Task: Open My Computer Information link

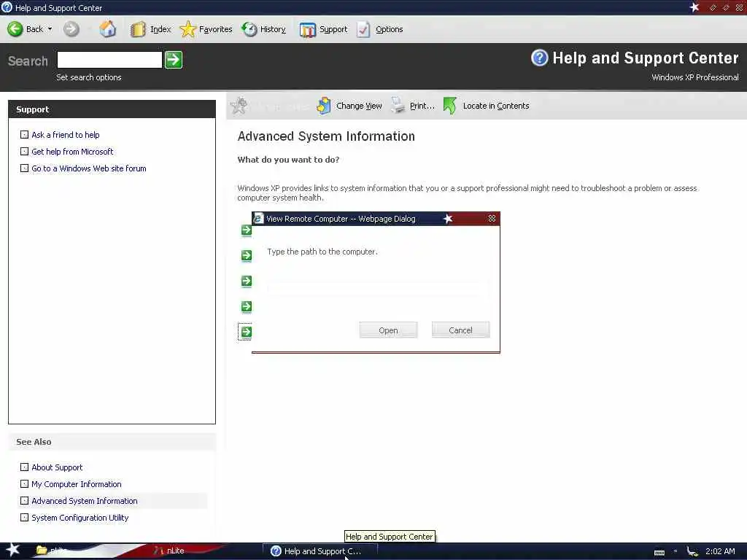Action: 76,484
